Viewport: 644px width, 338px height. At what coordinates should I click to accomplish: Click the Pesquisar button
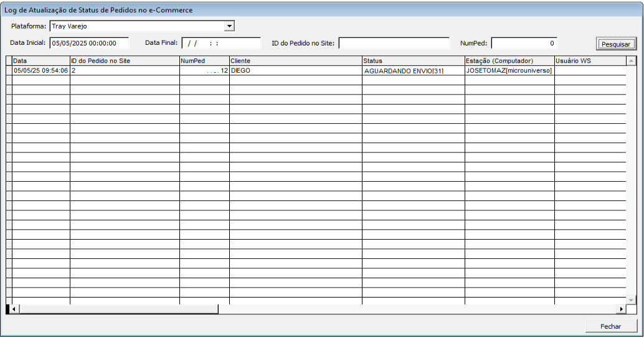point(615,44)
